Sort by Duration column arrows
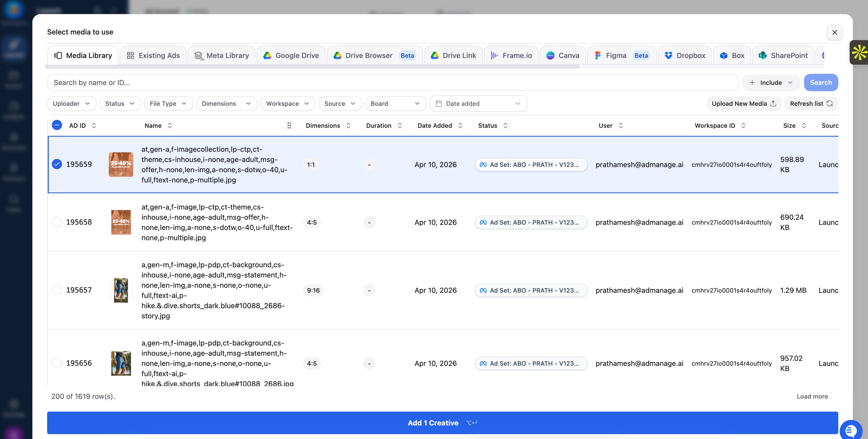Image resolution: width=868 pixels, height=439 pixels. 400,125
